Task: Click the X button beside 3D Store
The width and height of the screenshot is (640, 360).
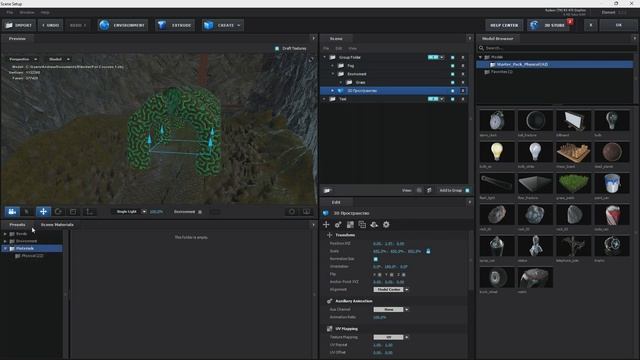Action: (x=591, y=25)
